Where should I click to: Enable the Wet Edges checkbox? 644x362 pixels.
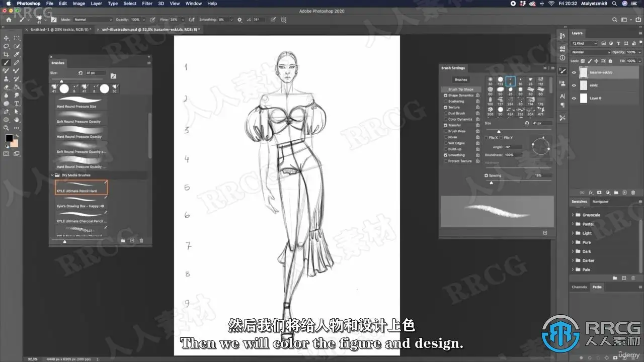click(445, 143)
